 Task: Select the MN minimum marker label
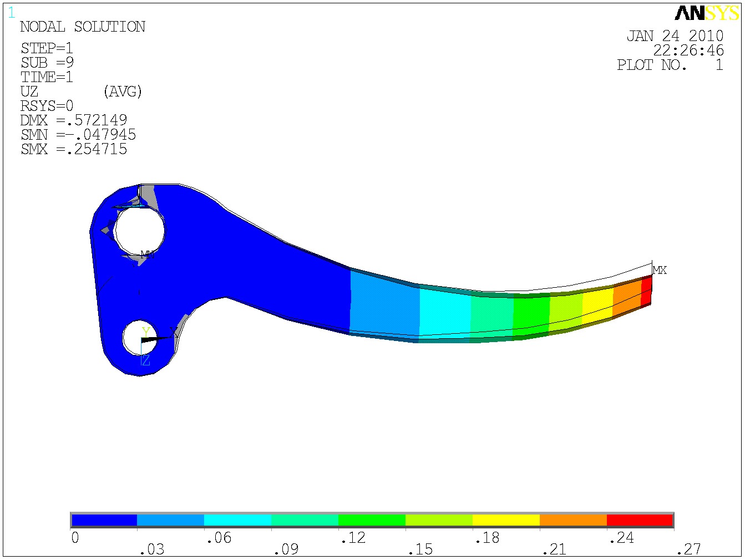(148, 254)
